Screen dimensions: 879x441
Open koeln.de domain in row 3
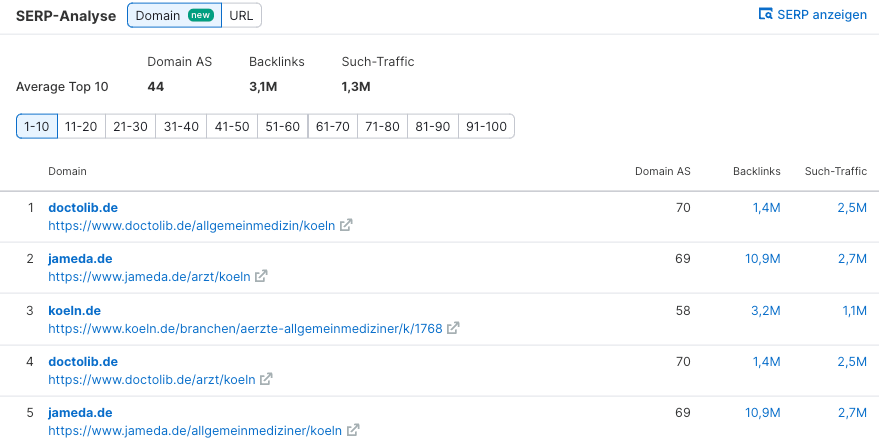pyautogui.click(x=75, y=310)
